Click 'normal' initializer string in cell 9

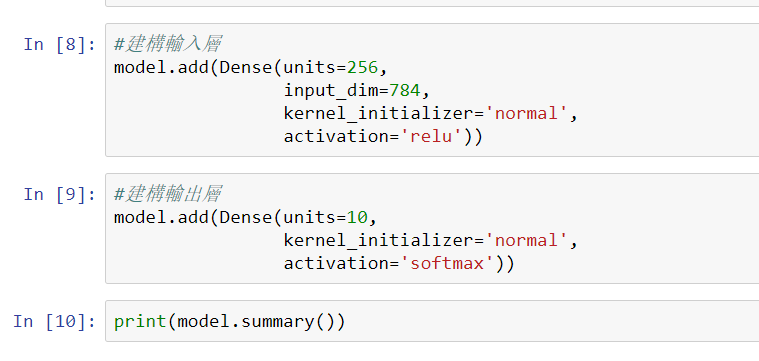click(x=526, y=241)
